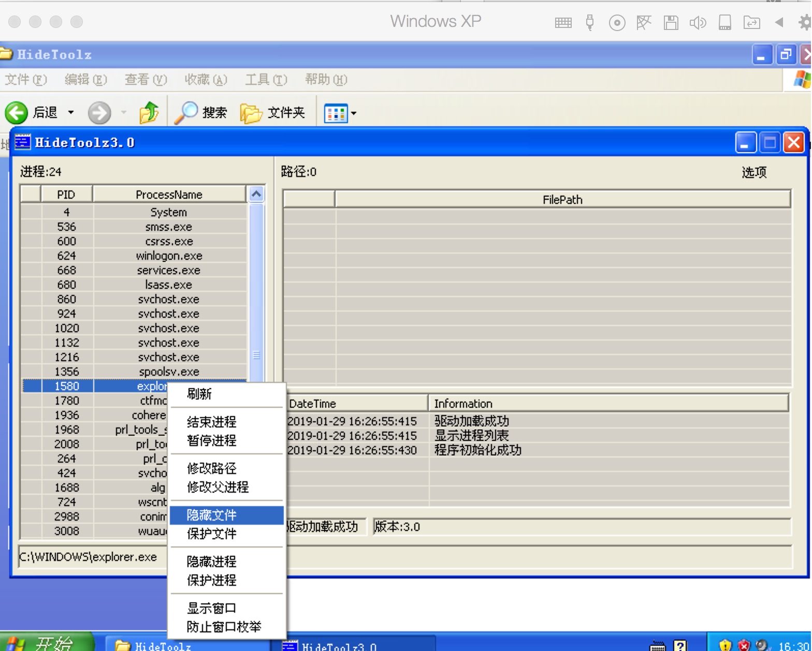Select the csrss.exe process row
The height and width of the screenshot is (651, 812).
134,241
